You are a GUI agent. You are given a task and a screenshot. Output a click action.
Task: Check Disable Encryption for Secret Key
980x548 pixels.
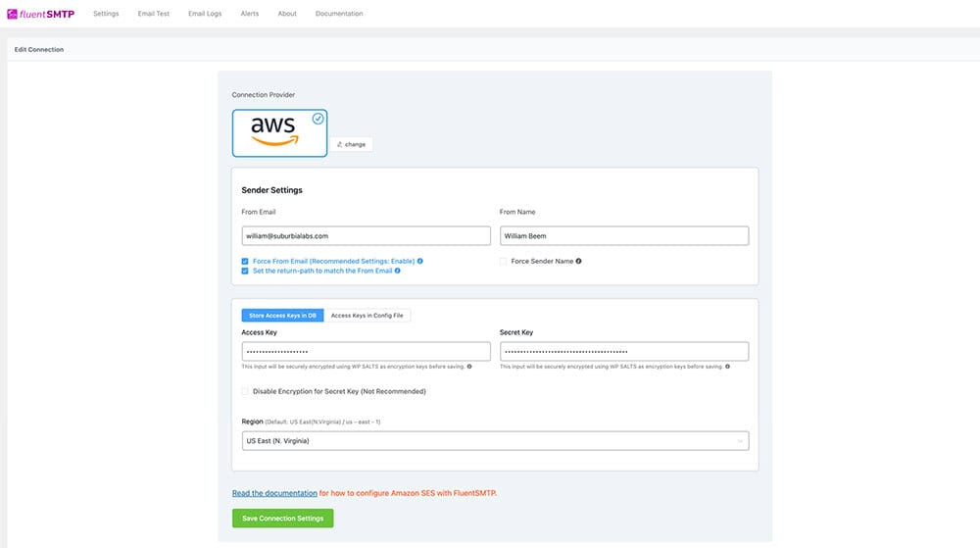[x=245, y=391]
